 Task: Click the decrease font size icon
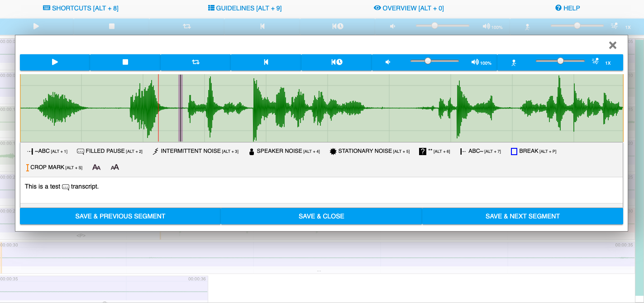click(96, 168)
